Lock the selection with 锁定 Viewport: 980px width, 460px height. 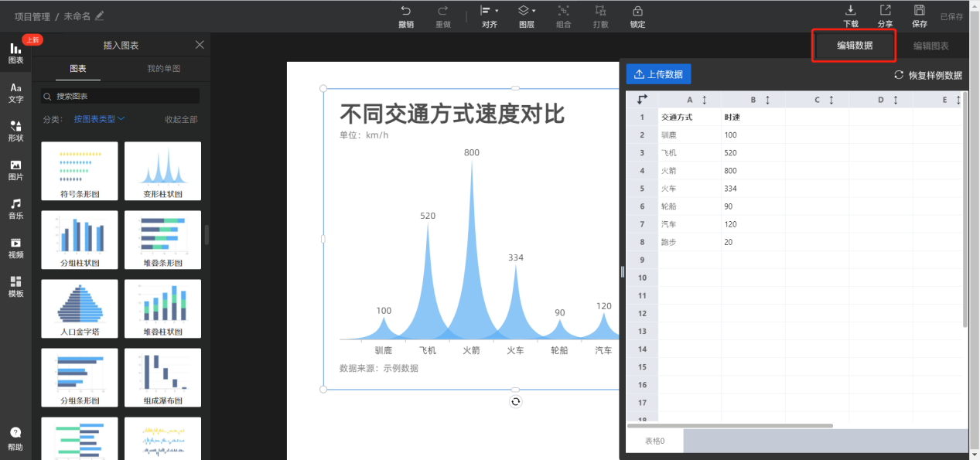[x=637, y=16]
